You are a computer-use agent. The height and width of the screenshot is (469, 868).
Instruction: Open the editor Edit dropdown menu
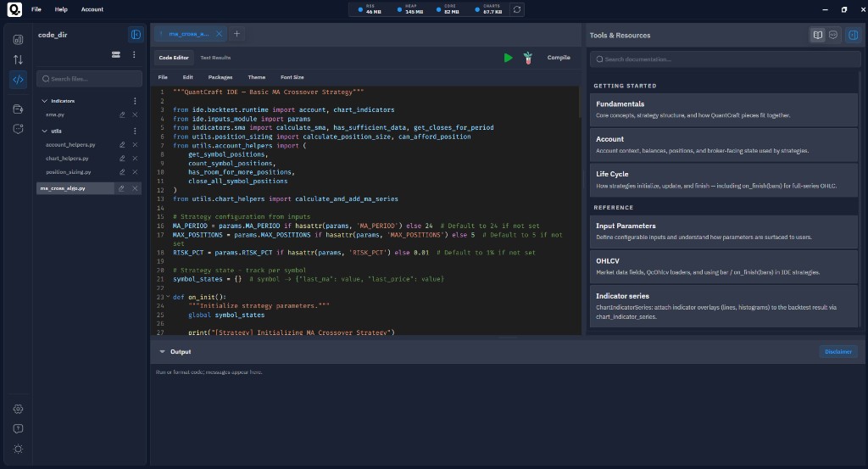point(187,77)
